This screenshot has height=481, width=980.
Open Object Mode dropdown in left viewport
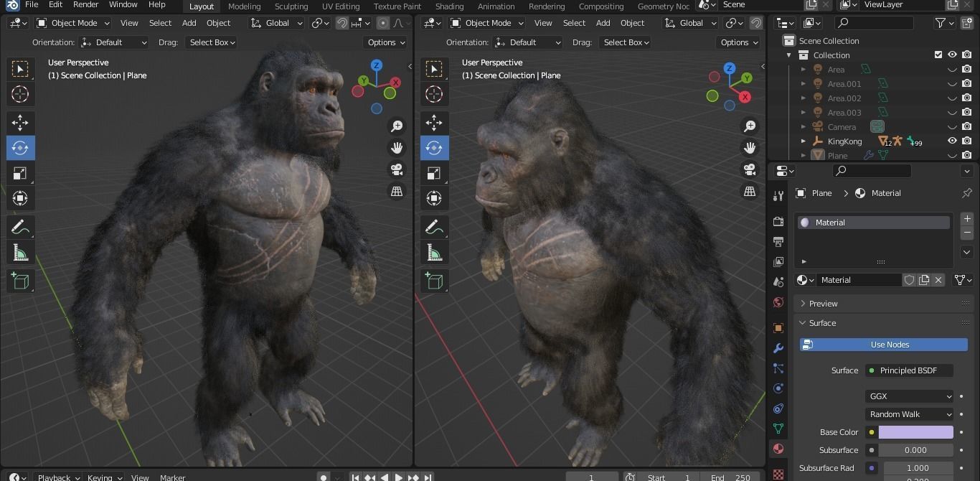(72, 23)
